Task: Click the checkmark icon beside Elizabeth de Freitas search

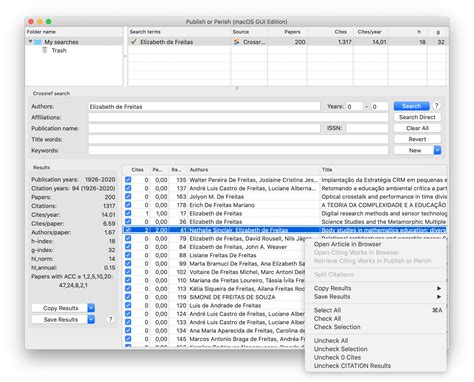Action: 134,42
